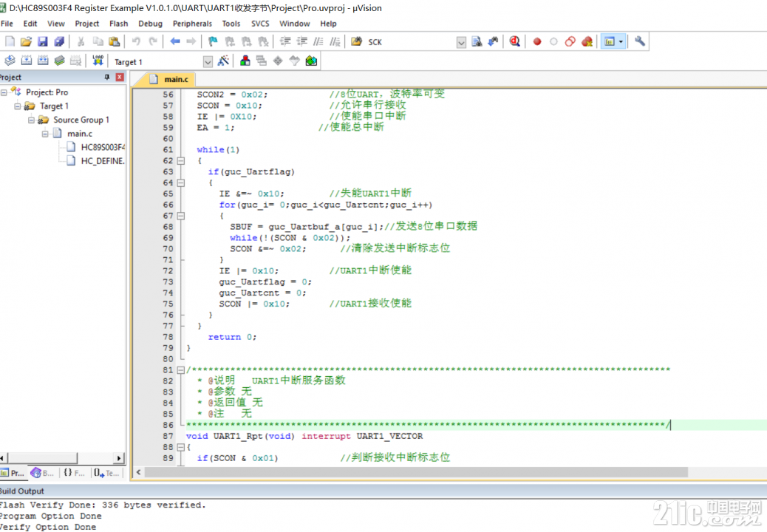The width and height of the screenshot is (767, 532).
Task: Click the Open file folder icon
Action: (26, 41)
